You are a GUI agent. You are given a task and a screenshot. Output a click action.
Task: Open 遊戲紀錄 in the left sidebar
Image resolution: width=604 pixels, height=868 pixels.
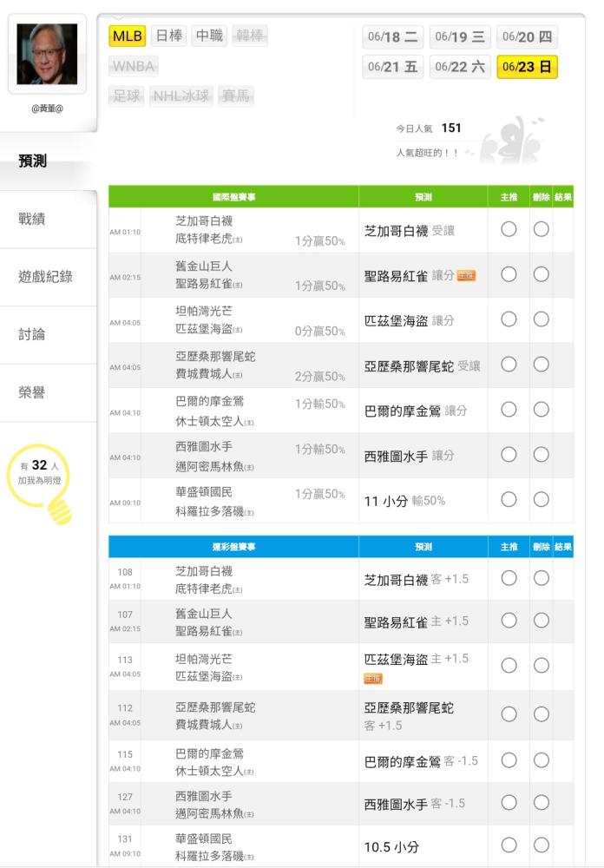[x=45, y=277]
